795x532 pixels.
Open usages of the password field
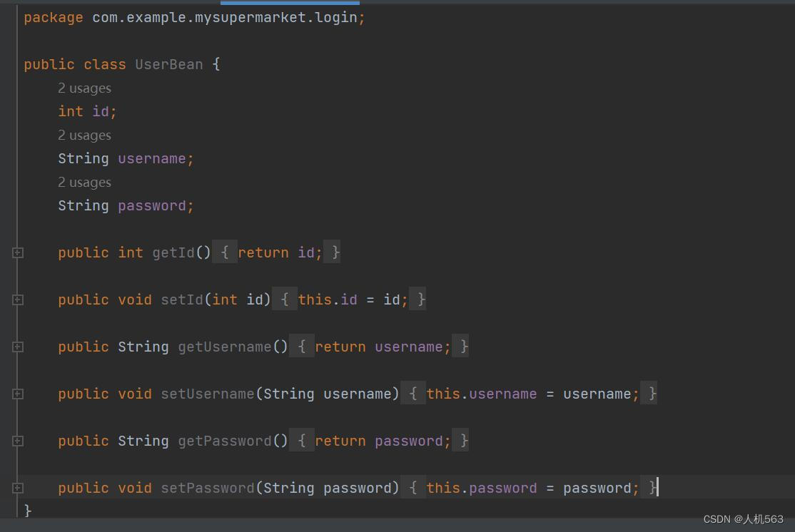click(84, 182)
